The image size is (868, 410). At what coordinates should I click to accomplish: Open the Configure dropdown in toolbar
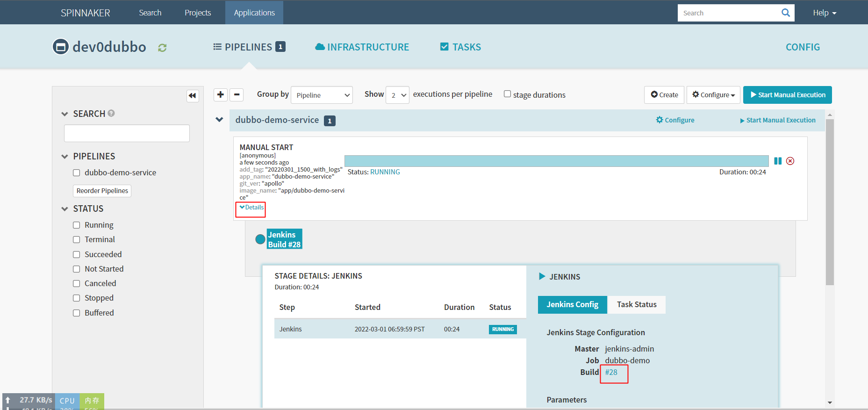[x=713, y=95]
